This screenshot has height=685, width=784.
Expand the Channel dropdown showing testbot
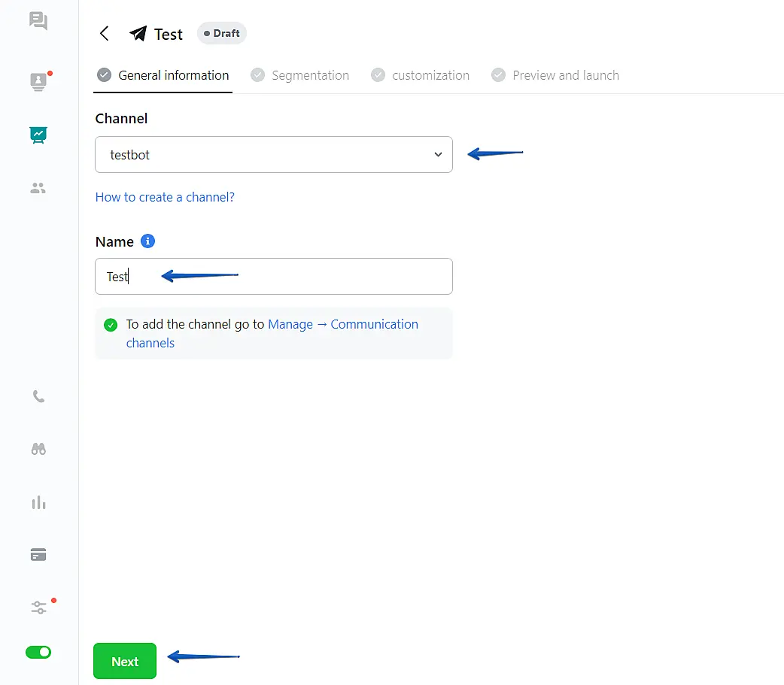pos(274,155)
